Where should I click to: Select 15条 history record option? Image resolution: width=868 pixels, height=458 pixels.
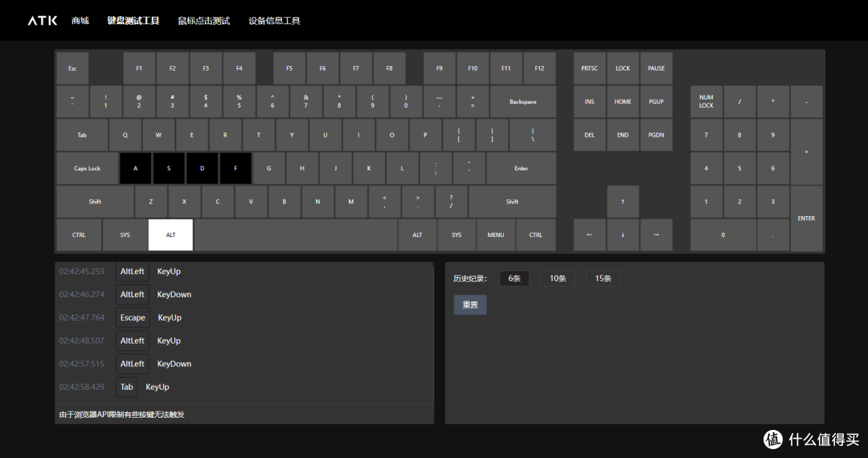click(603, 278)
